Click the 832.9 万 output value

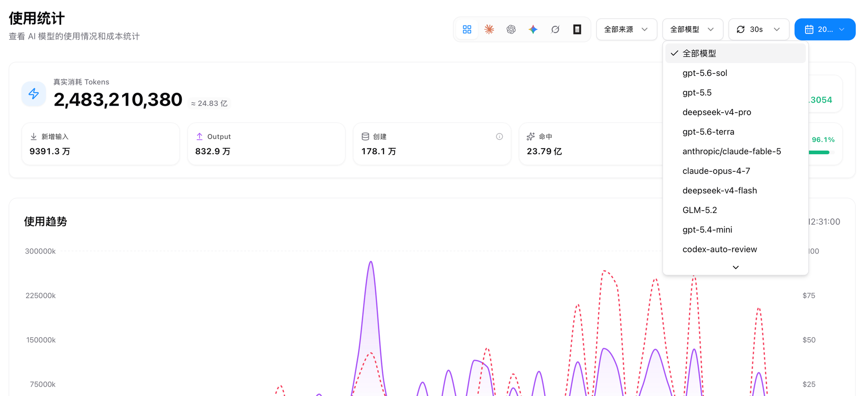click(213, 151)
